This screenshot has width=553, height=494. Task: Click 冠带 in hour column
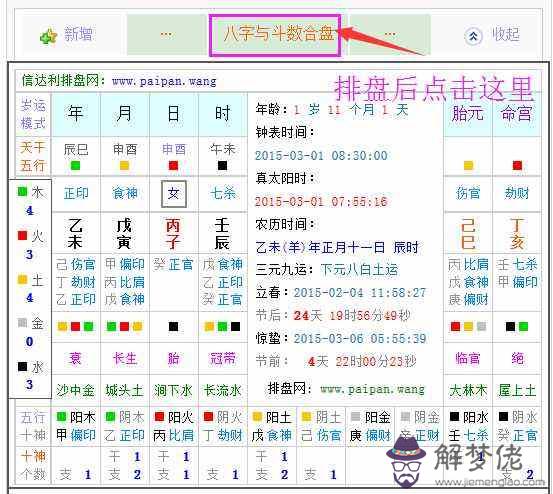click(x=223, y=359)
